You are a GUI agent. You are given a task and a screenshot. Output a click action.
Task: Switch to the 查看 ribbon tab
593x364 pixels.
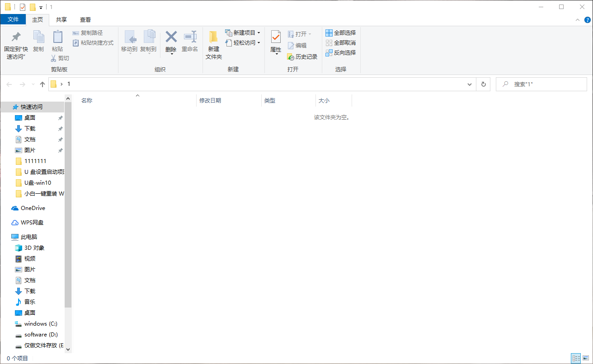point(85,20)
